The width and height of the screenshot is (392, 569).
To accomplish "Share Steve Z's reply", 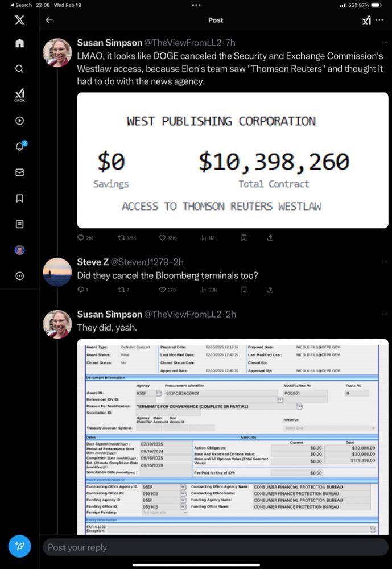I will [270, 290].
